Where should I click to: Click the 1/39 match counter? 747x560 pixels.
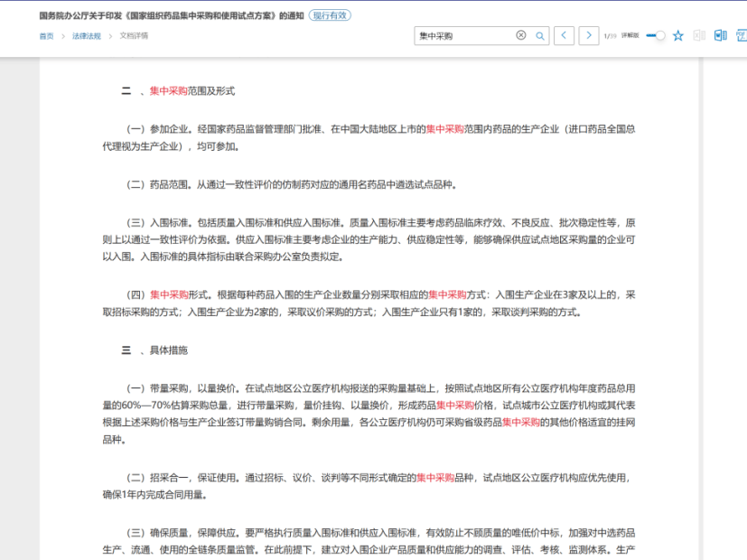coord(610,36)
